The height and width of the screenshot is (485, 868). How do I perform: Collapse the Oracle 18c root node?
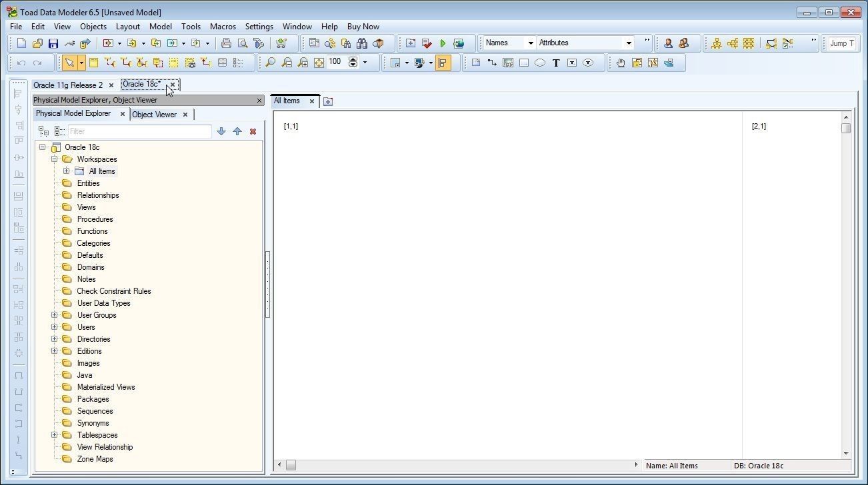(x=43, y=147)
